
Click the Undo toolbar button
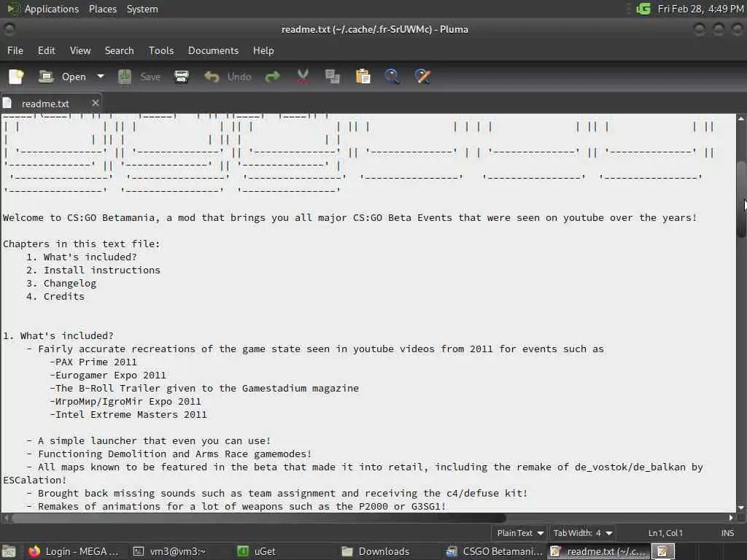point(228,77)
